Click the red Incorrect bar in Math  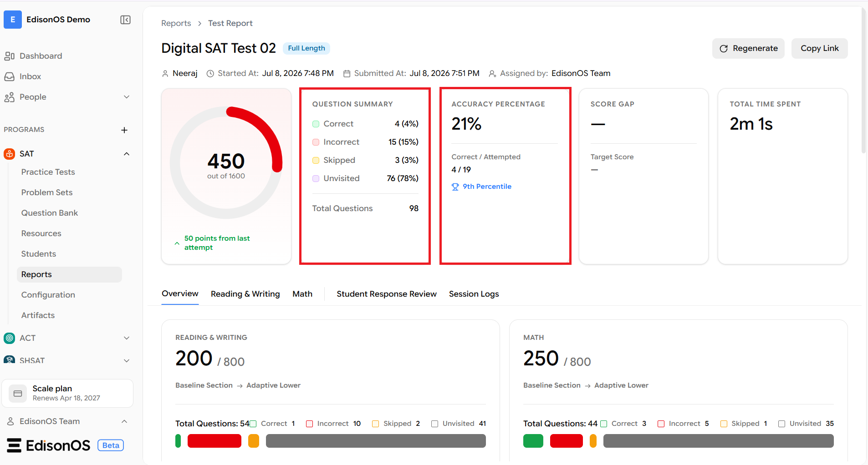pyautogui.click(x=567, y=441)
